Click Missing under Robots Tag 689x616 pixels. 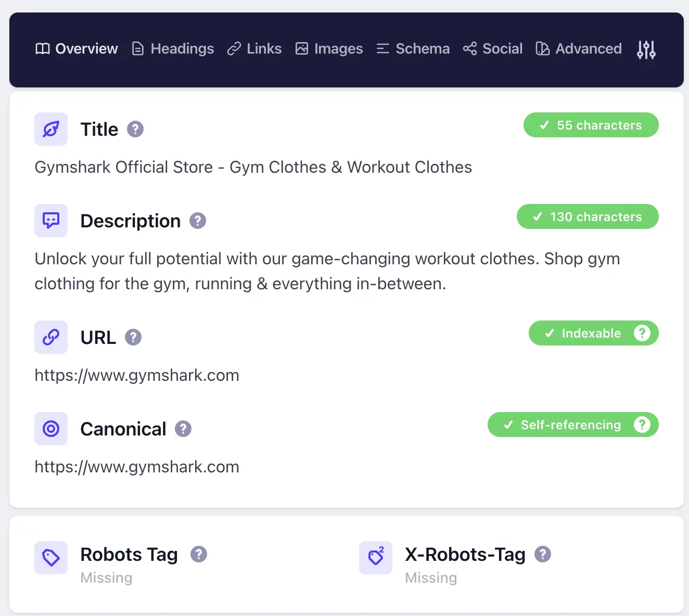pos(107,577)
